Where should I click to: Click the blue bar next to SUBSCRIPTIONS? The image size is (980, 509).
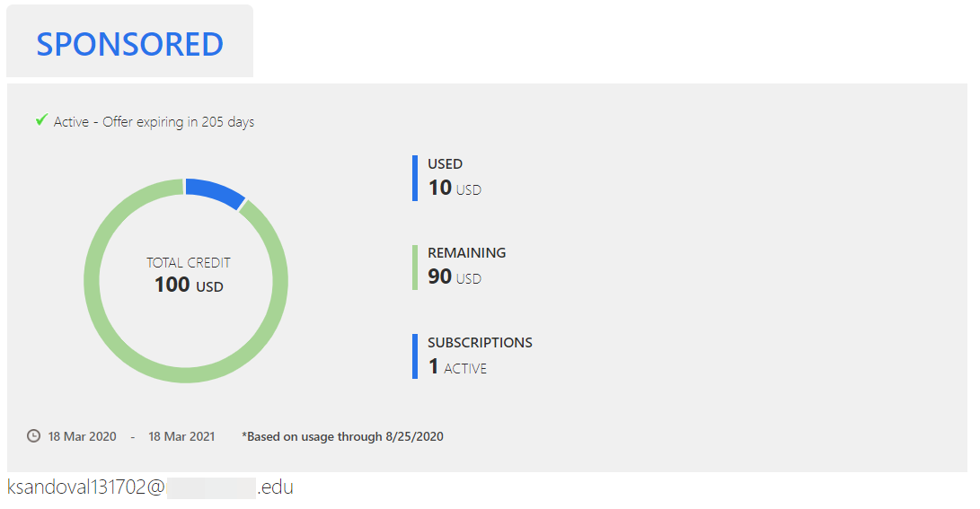pos(415,356)
